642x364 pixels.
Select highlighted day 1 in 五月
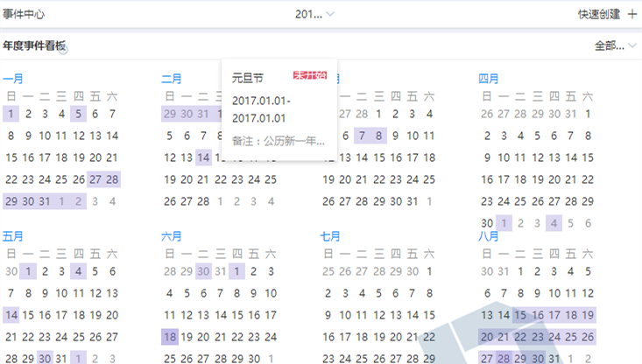coord(28,271)
